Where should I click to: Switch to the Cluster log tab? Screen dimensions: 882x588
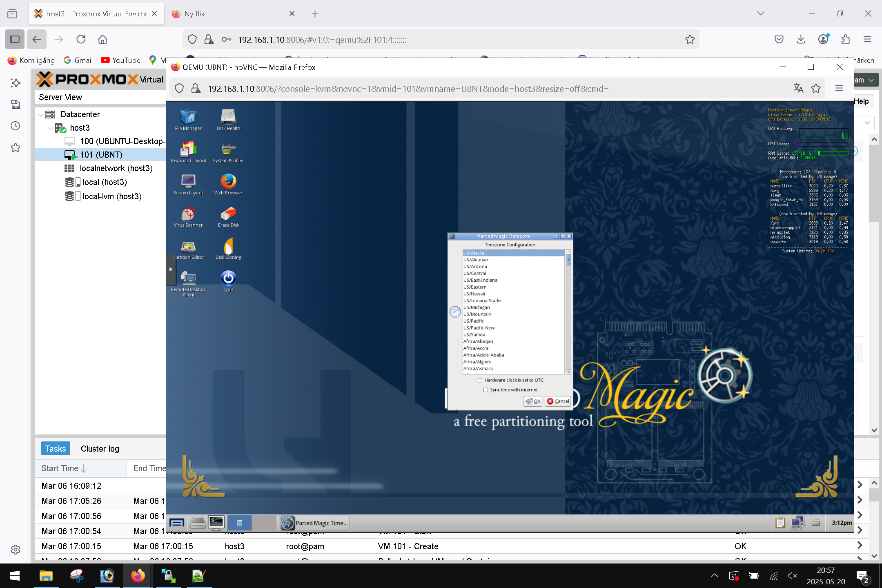click(x=100, y=449)
